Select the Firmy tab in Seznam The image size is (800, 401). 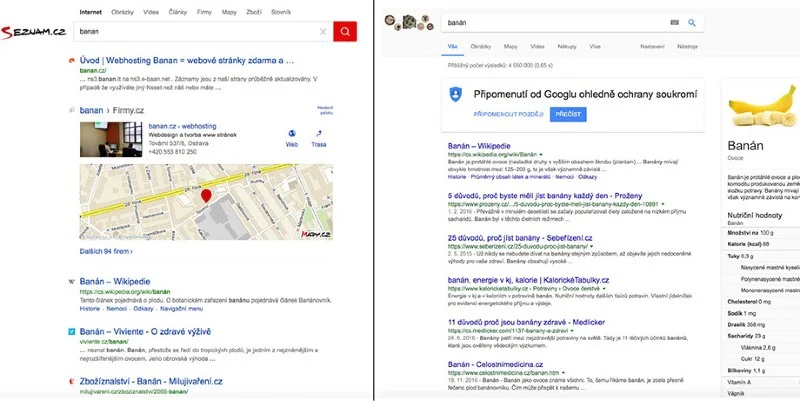coord(204,12)
